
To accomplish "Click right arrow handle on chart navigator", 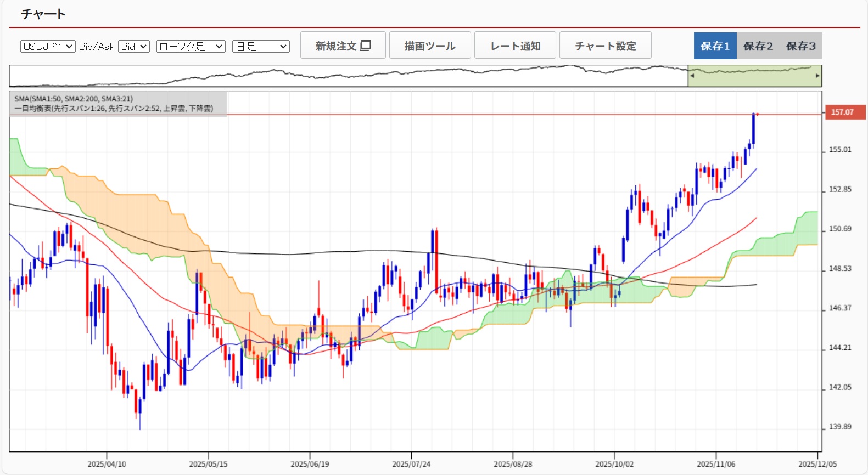I will [817, 76].
